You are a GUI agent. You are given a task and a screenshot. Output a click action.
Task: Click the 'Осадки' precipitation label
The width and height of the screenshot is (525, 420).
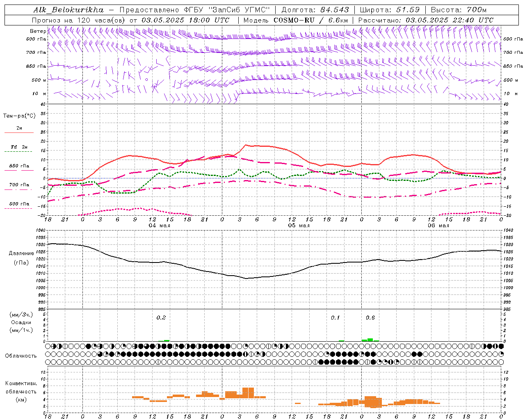pos(21,322)
